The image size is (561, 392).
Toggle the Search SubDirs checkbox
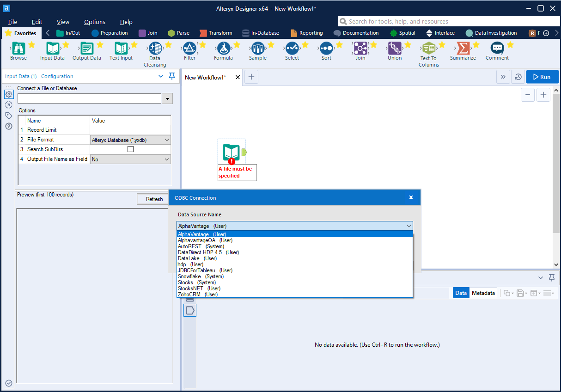130,149
